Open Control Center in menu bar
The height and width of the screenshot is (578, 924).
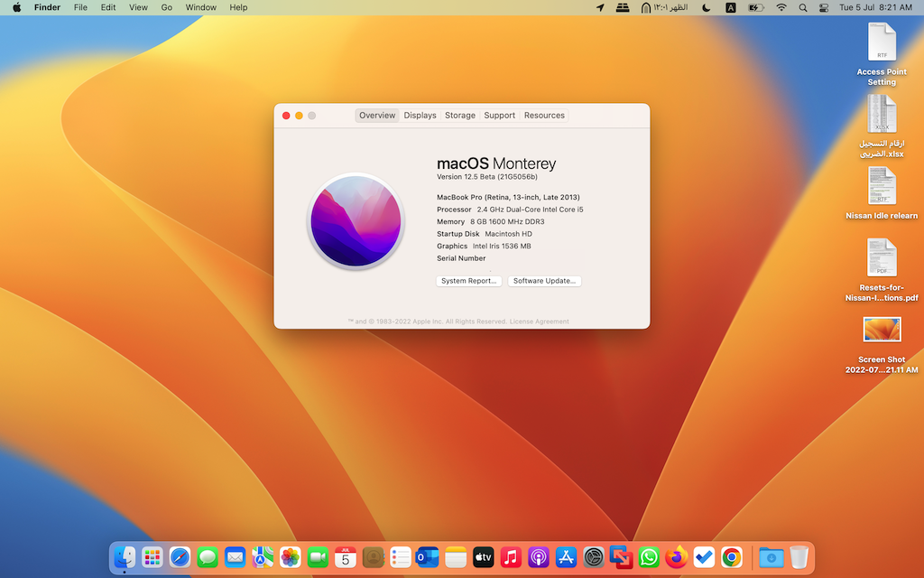[824, 7]
